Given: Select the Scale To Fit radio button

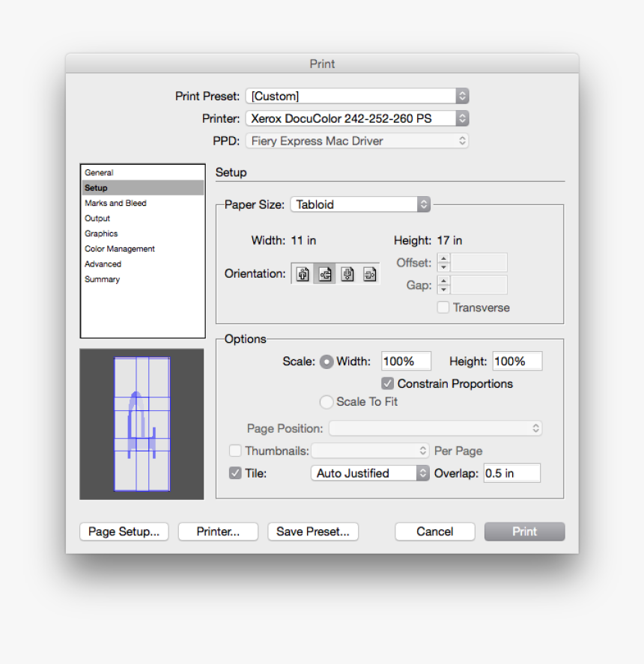Looking at the screenshot, I should tap(326, 402).
